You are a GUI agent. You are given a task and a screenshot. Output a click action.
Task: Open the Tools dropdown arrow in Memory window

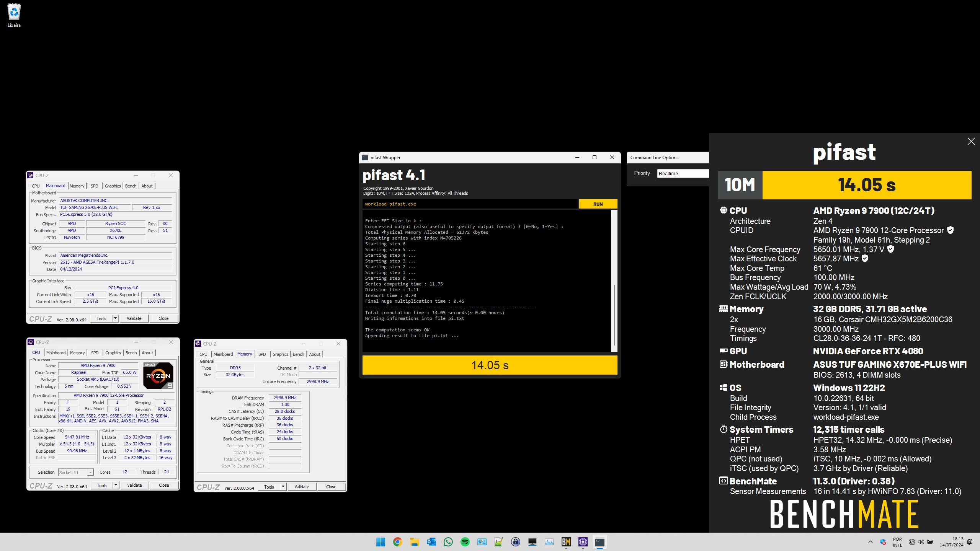[283, 487]
